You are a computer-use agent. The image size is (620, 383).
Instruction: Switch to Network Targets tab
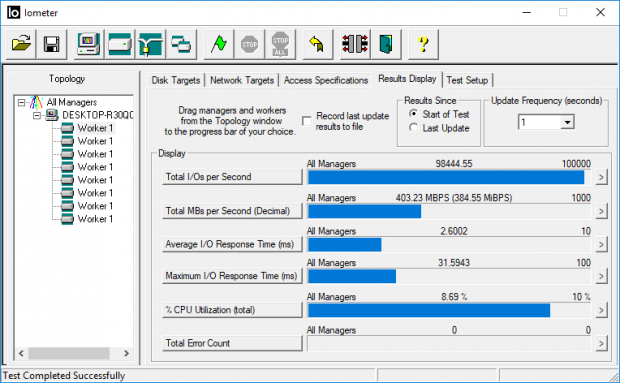coord(242,80)
